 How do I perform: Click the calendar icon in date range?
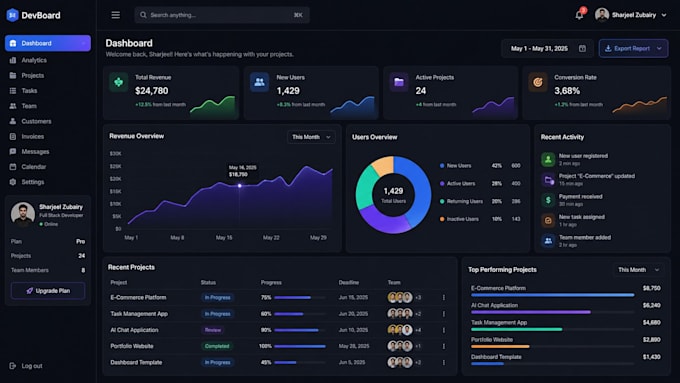coord(582,49)
